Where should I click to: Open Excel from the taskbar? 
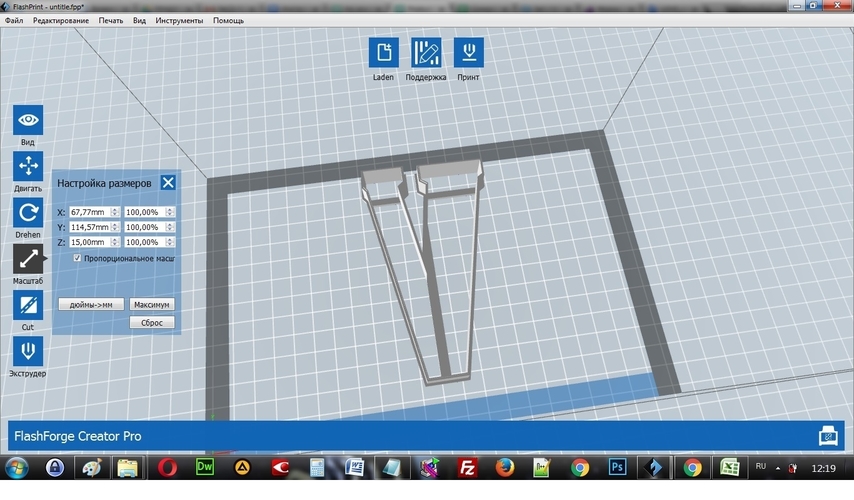pyautogui.click(x=729, y=468)
